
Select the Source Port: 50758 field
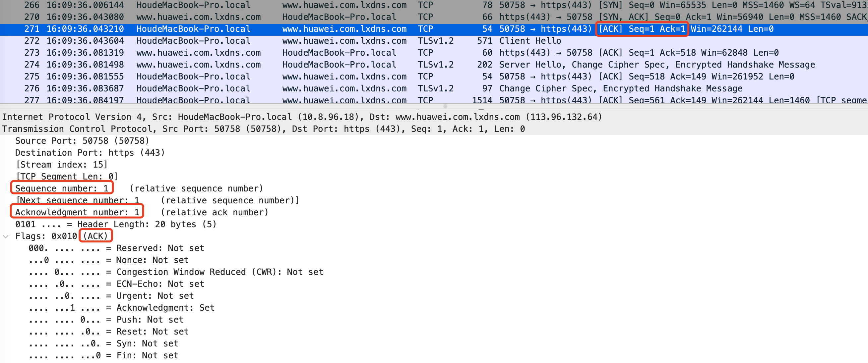click(82, 141)
